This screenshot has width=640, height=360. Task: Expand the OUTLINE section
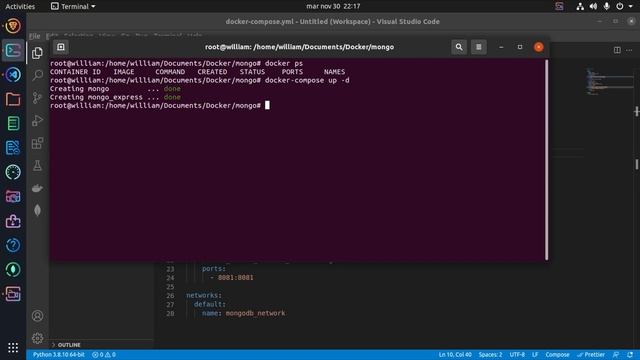(x=66, y=345)
